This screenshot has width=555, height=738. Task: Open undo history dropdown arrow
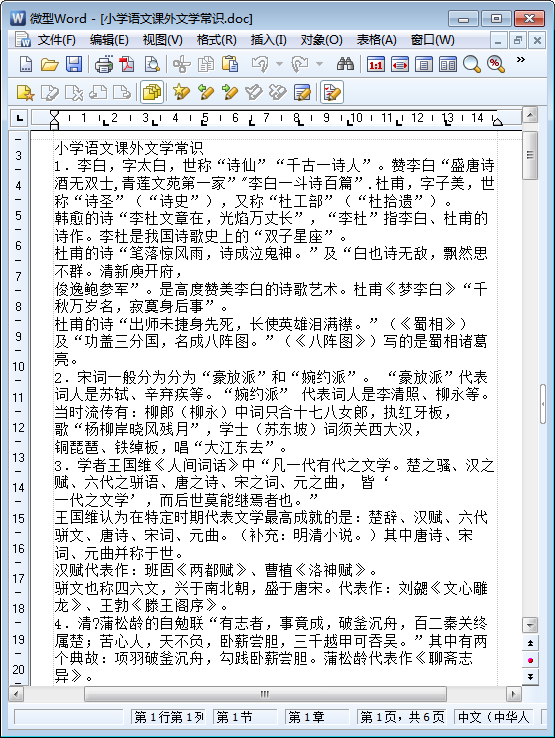(279, 64)
